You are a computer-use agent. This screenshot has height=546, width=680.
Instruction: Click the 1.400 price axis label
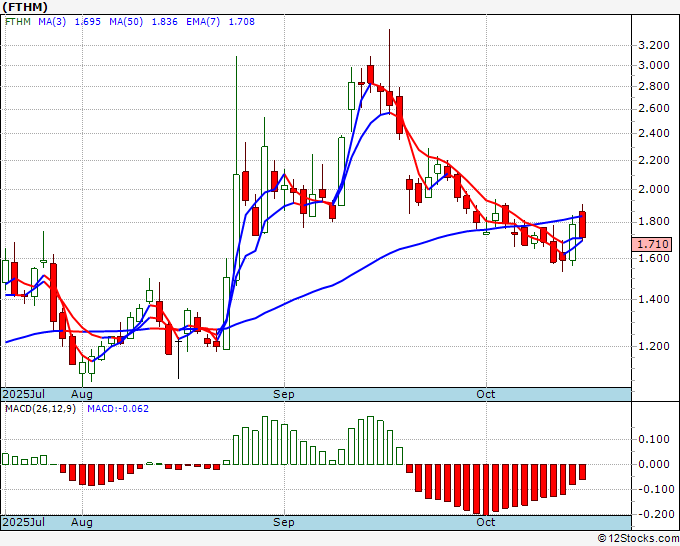pyautogui.click(x=654, y=299)
